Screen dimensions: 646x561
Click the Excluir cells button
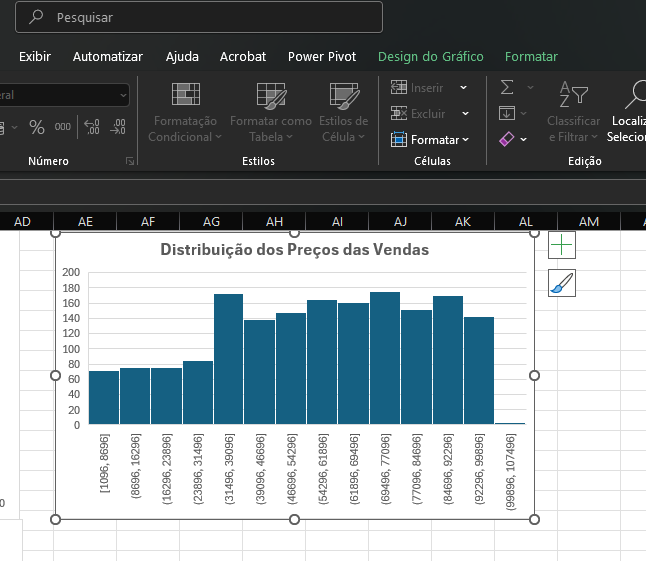coord(418,113)
